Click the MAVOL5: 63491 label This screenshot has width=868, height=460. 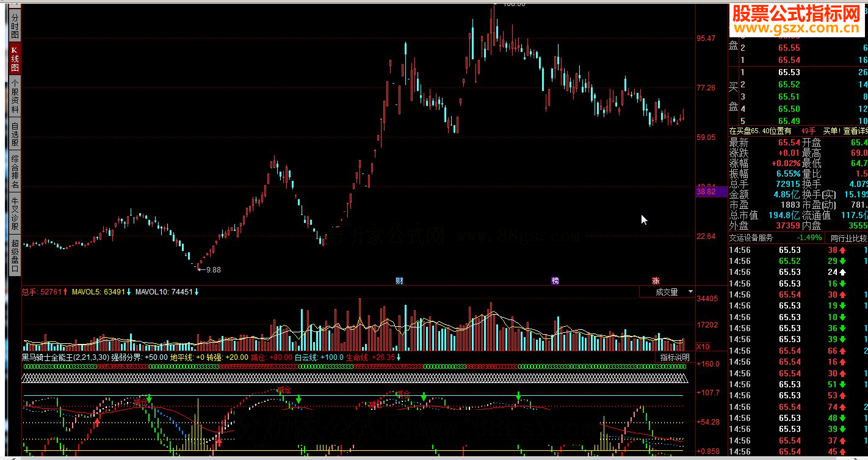98,292
